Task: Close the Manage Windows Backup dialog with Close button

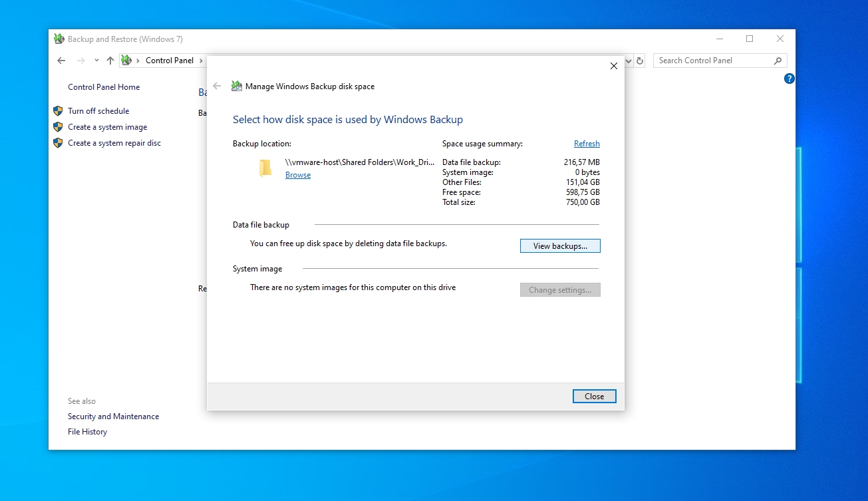Action: (595, 397)
